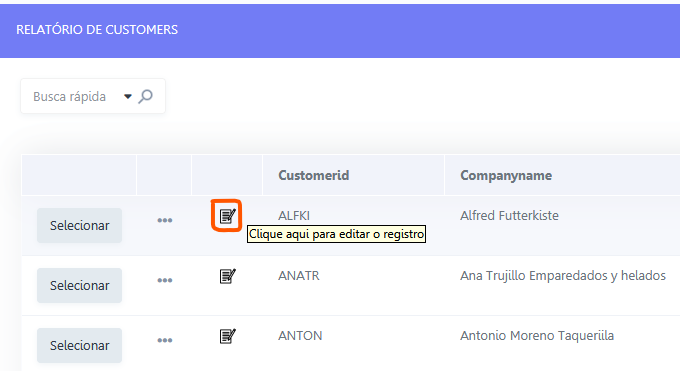The width and height of the screenshot is (680, 371).
Task: Click the ANATR customer id cell
Action: (299, 276)
